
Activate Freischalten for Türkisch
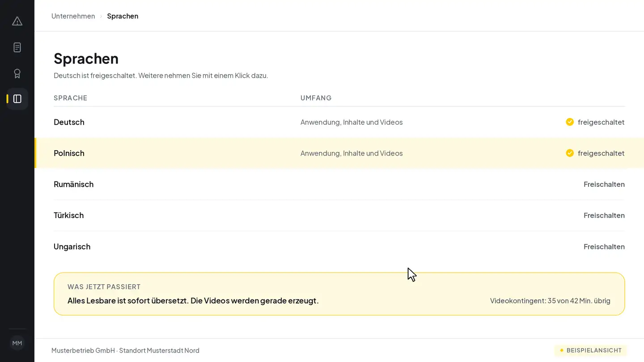[604, 215]
